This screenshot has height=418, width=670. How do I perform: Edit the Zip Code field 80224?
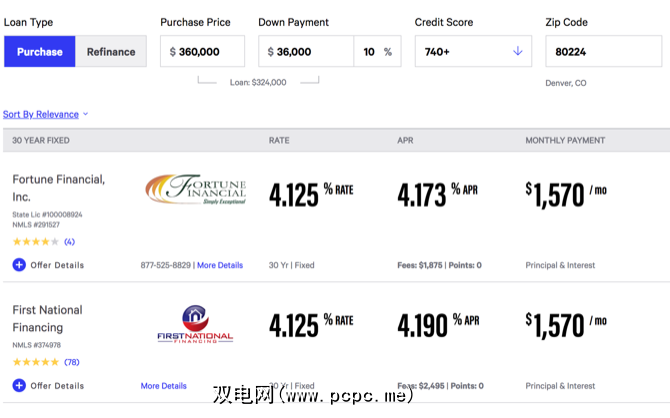[604, 51]
